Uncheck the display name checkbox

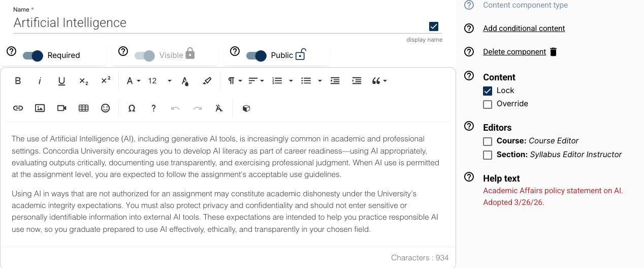tap(434, 26)
